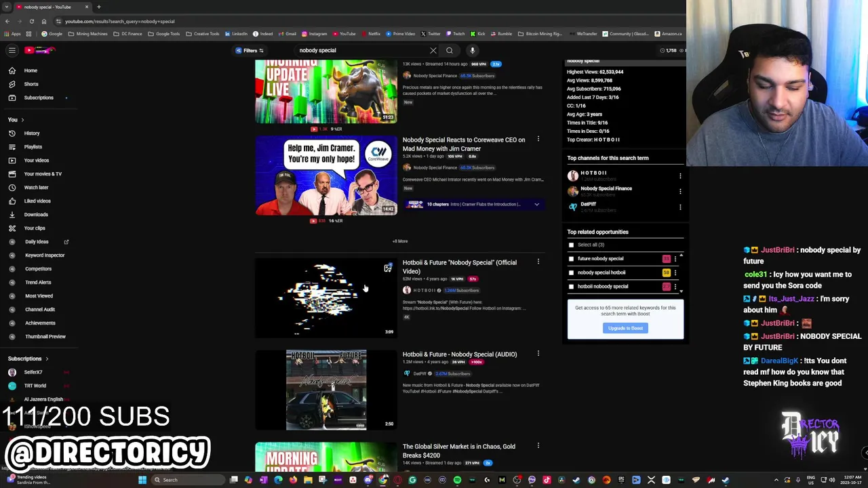
Task: Check the nobody special hotboii keyword
Action: 571,272
